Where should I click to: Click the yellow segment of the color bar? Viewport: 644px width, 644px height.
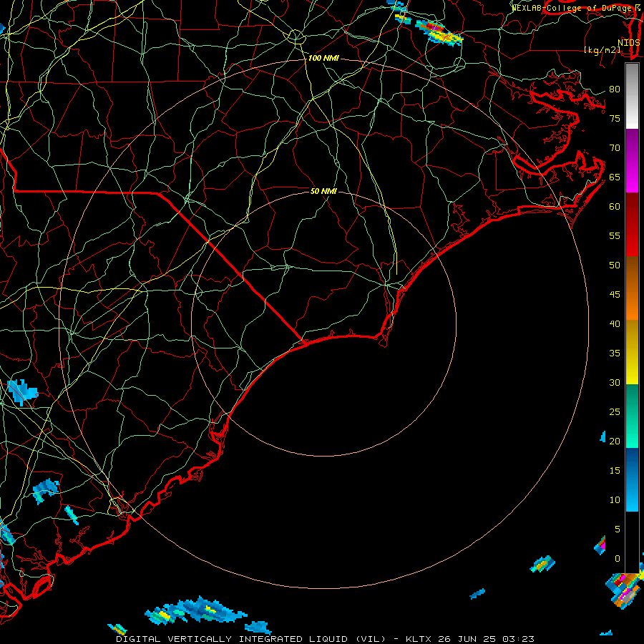click(632, 352)
